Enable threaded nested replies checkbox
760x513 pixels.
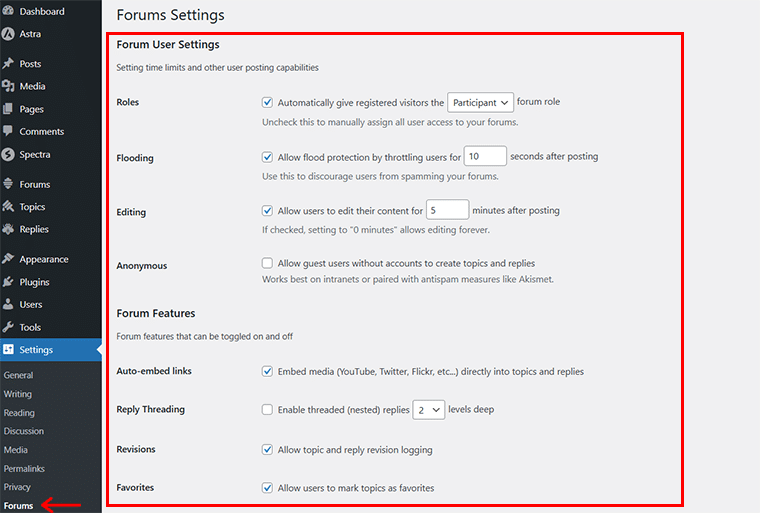pyautogui.click(x=267, y=409)
